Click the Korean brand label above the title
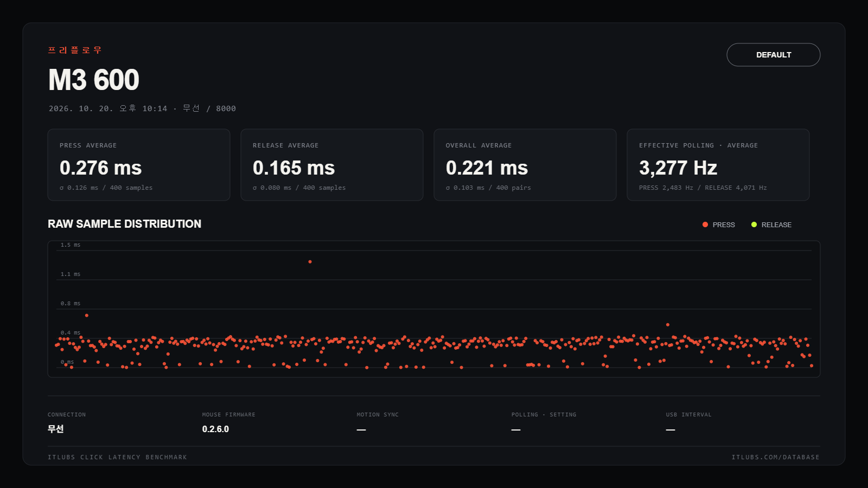The height and width of the screenshot is (488, 868). pos(75,50)
